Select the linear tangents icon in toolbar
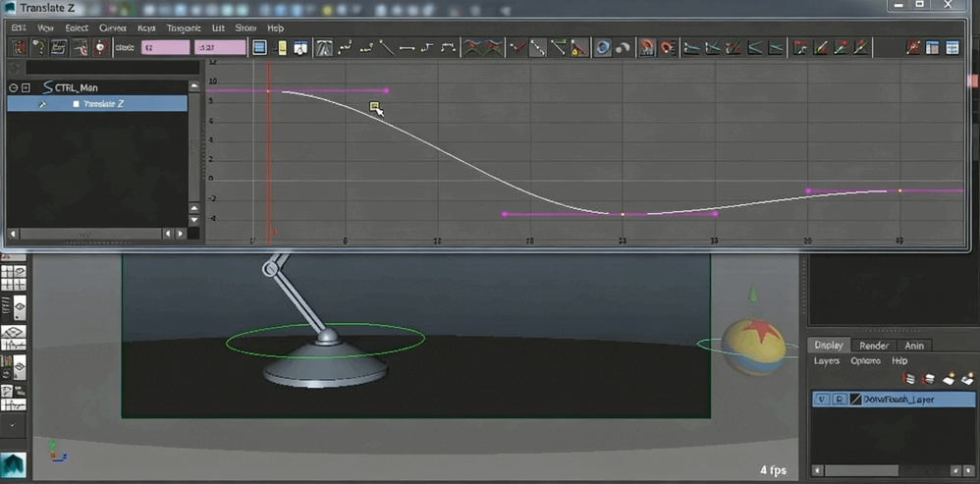Viewport: 980px width, 484px height. click(387, 47)
